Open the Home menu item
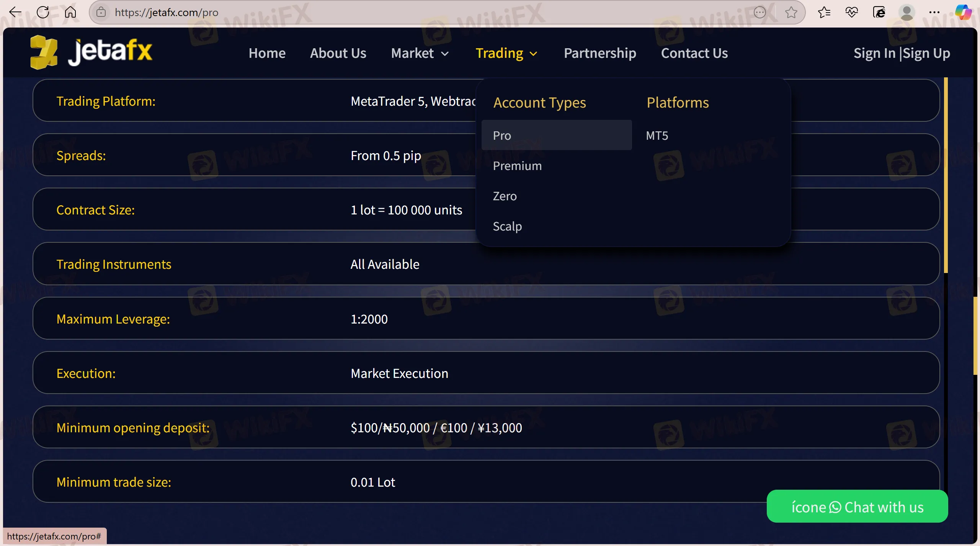Viewport: 980px width, 546px height. tap(267, 53)
